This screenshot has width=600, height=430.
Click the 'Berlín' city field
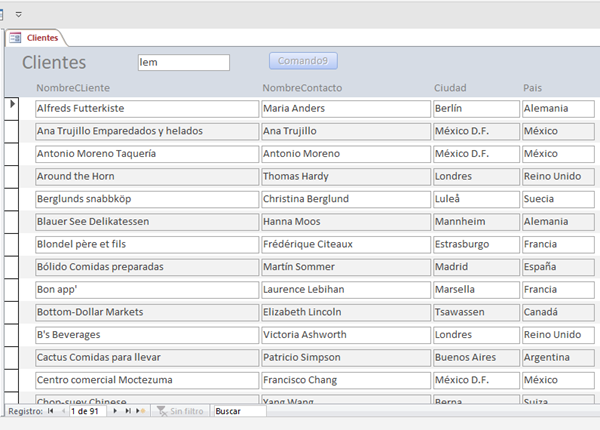[x=476, y=109]
